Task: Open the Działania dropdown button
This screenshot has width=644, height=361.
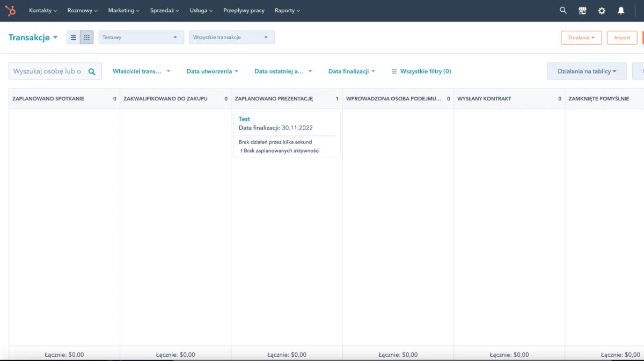Action: tap(581, 38)
